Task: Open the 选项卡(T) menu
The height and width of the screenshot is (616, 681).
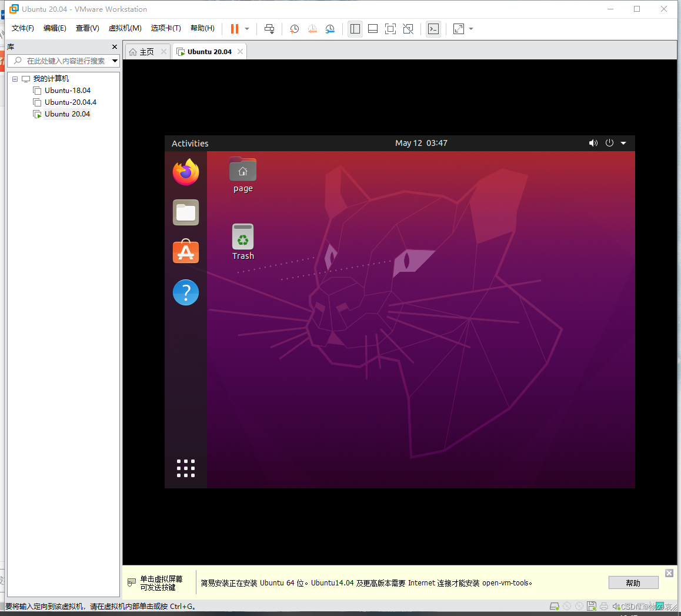Action: click(x=166, y=28)
